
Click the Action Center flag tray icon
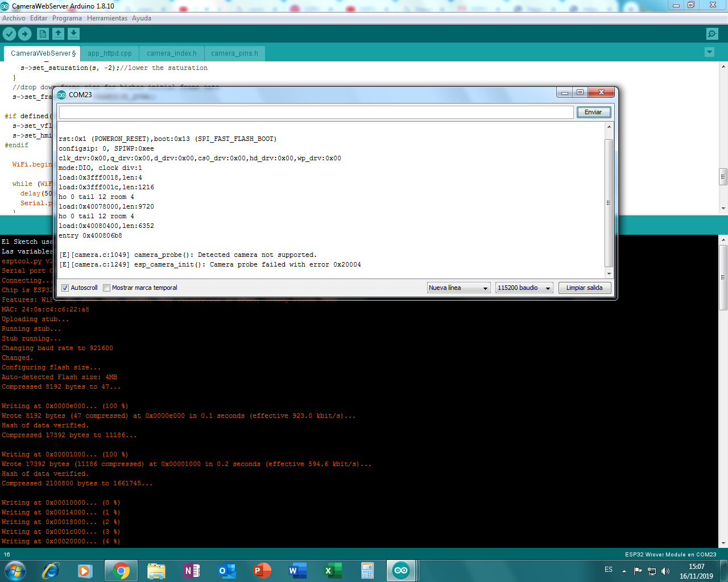[x=638, y=571]
